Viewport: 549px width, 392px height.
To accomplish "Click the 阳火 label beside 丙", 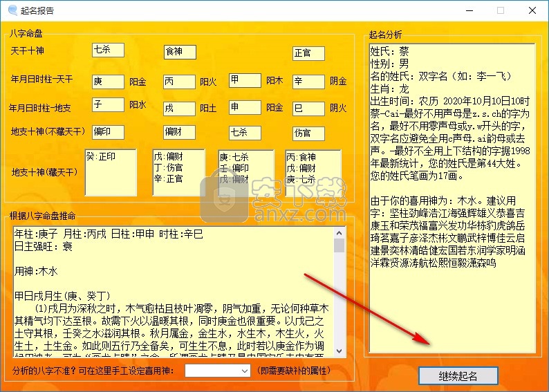I will pyautogui.click(x=208, y=82).
